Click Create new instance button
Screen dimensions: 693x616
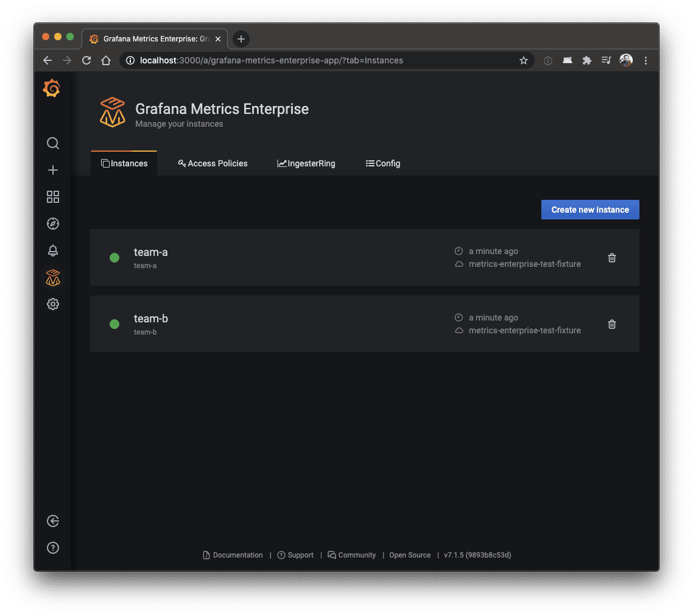pos(590,210)
